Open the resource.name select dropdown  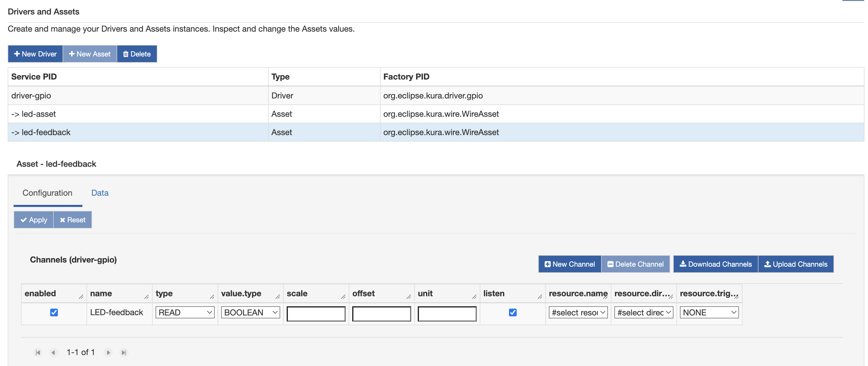point(578,313)
